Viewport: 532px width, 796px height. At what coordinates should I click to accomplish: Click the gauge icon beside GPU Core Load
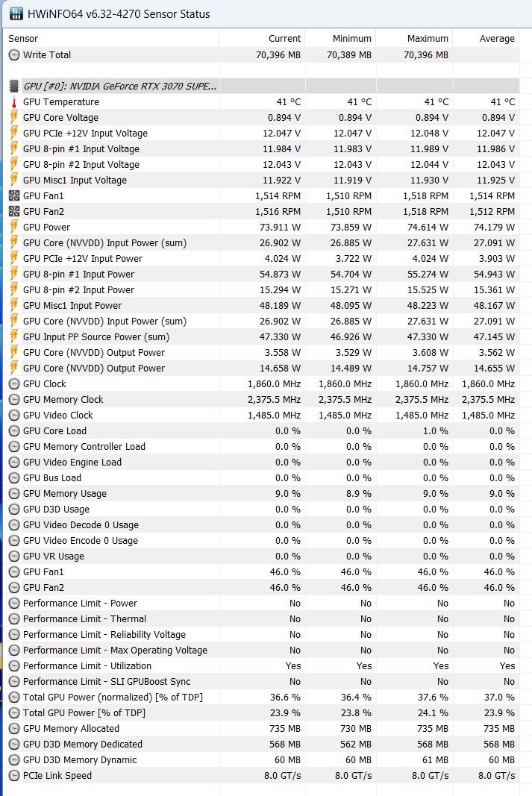coord(14,431)
